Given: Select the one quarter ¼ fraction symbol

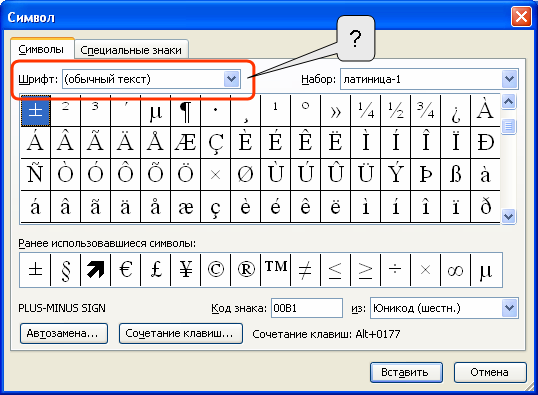Looking at the screenshot, I should pos(366,111).
